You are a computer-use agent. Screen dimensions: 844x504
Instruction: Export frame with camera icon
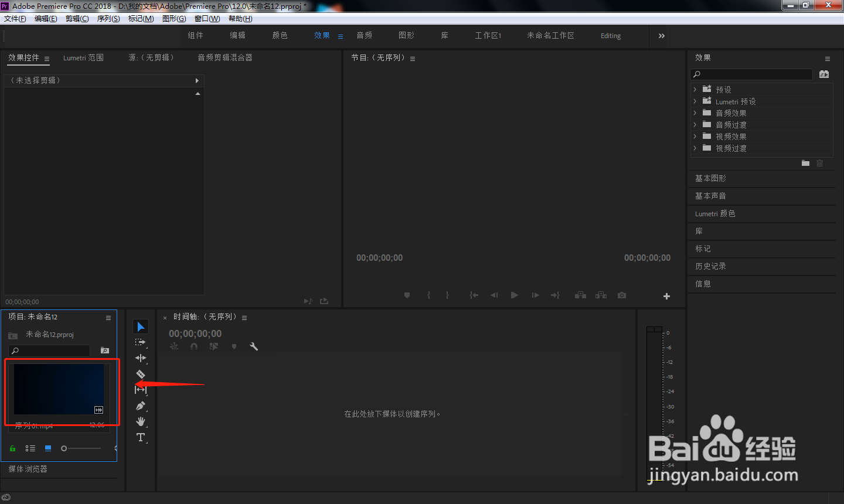click(x=622, y=295)
